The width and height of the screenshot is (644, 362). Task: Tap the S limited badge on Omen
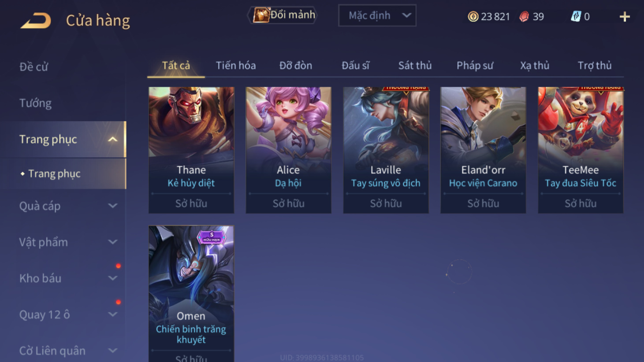[212, 237]
